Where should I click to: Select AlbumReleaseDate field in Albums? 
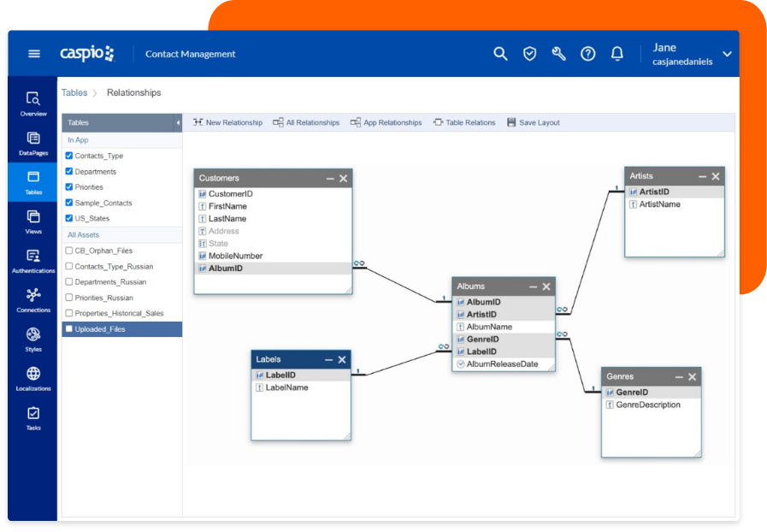point(504,364)
